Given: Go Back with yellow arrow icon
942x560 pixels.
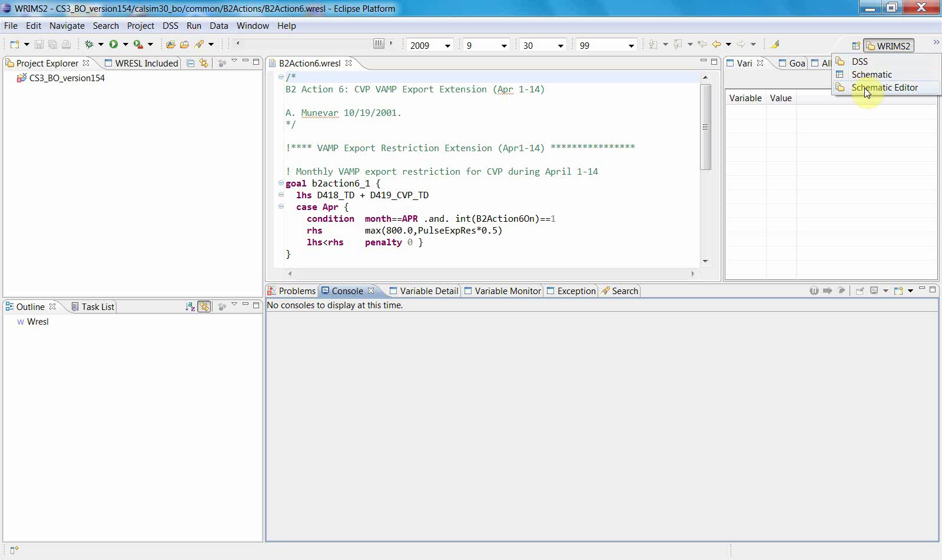Looking at the screenshot, I should pos(717,45).
